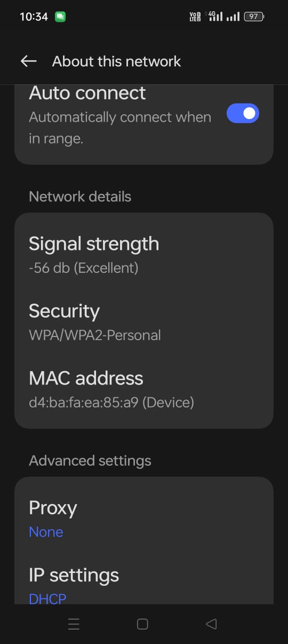The width and height of the screenshot is (288, 644).
Task: Tap the clock showing 10:34
Action: tap(34, 17)
